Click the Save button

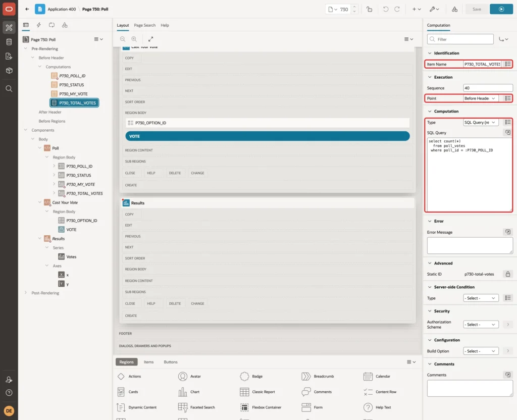pos(477,9)
